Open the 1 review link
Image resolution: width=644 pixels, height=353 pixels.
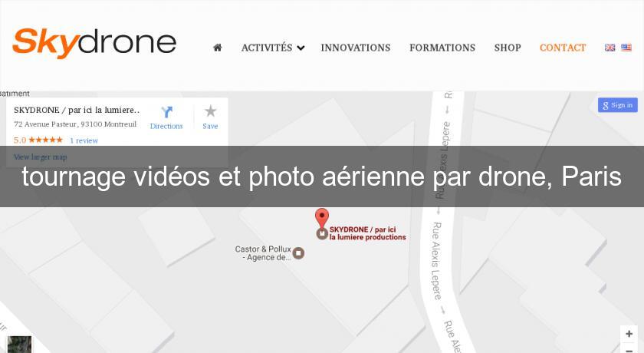click(x=84, y=140)
